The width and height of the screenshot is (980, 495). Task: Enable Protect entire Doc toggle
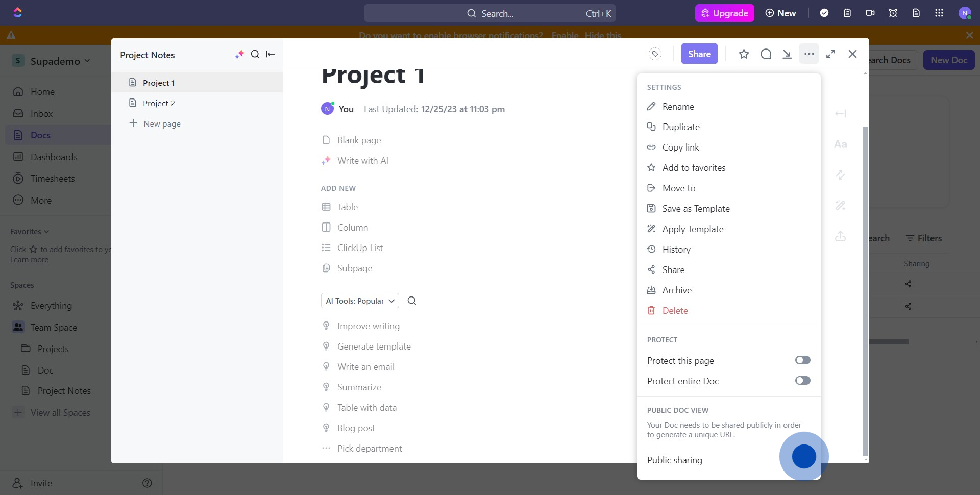(x=802, y=381)
